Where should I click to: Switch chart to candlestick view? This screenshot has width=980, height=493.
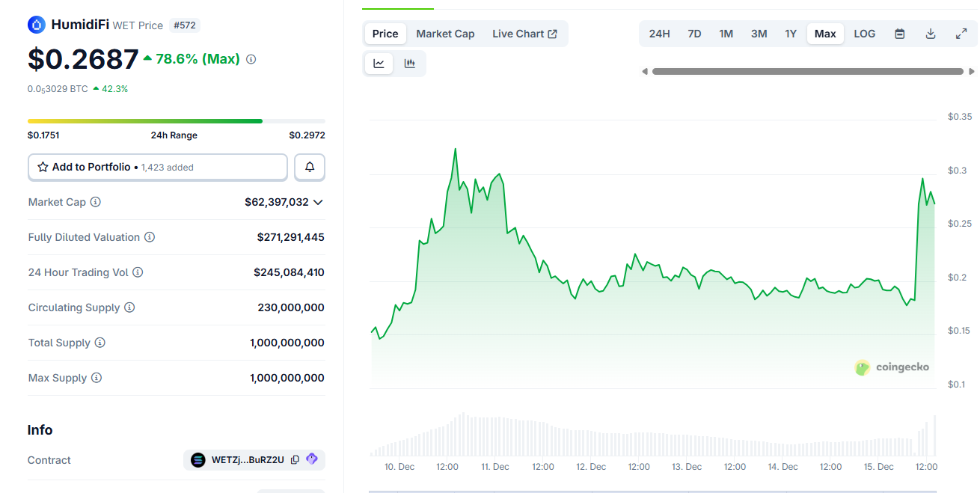pos(409,64)
